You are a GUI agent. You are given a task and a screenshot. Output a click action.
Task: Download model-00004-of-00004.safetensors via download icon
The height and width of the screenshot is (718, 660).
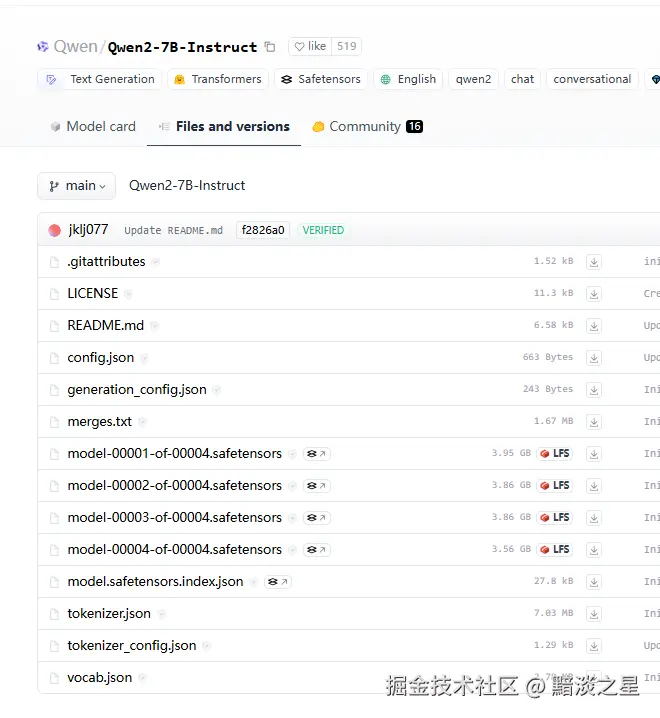(594, 550)
